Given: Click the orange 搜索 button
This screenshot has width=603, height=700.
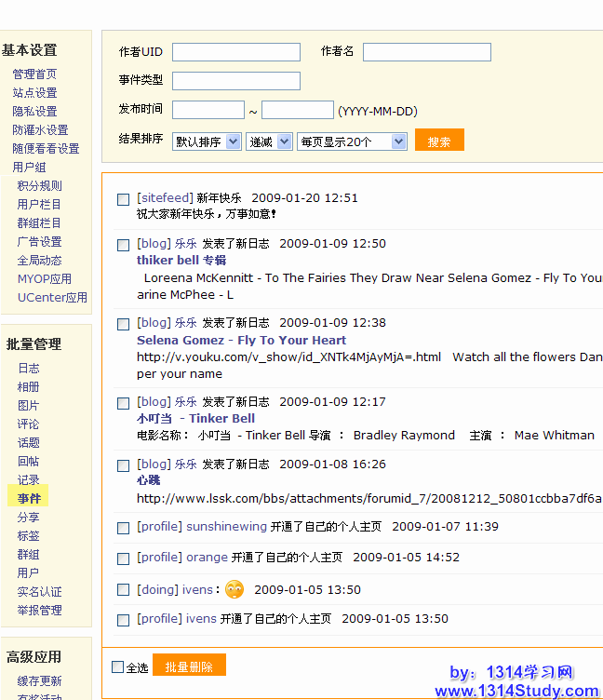Looking at the screenshot, I should click(439, 141).
